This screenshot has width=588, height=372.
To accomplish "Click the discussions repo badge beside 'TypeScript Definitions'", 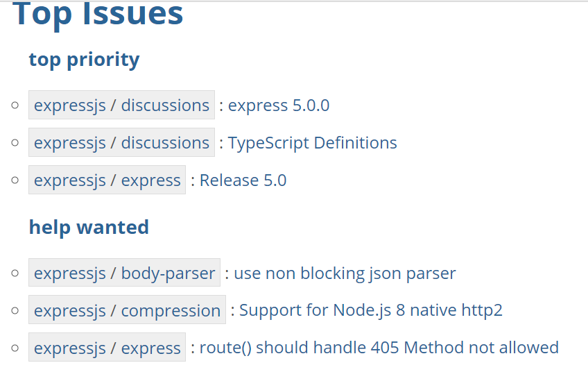I will (x=121, y=142).
